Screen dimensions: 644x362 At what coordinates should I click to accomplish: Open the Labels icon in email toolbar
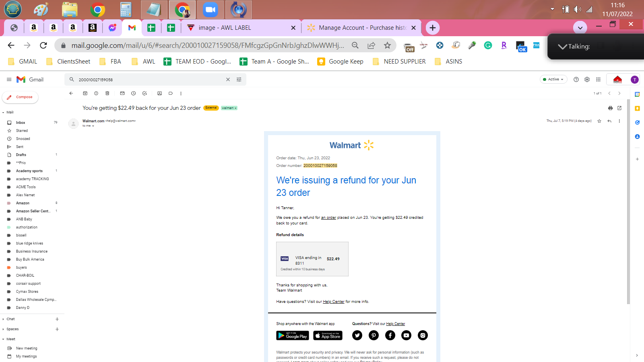click(x=171, y=93)
